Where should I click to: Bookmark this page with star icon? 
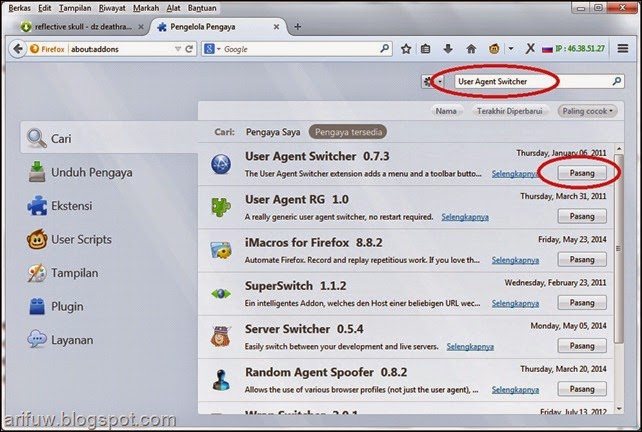[x=406, y=49]
